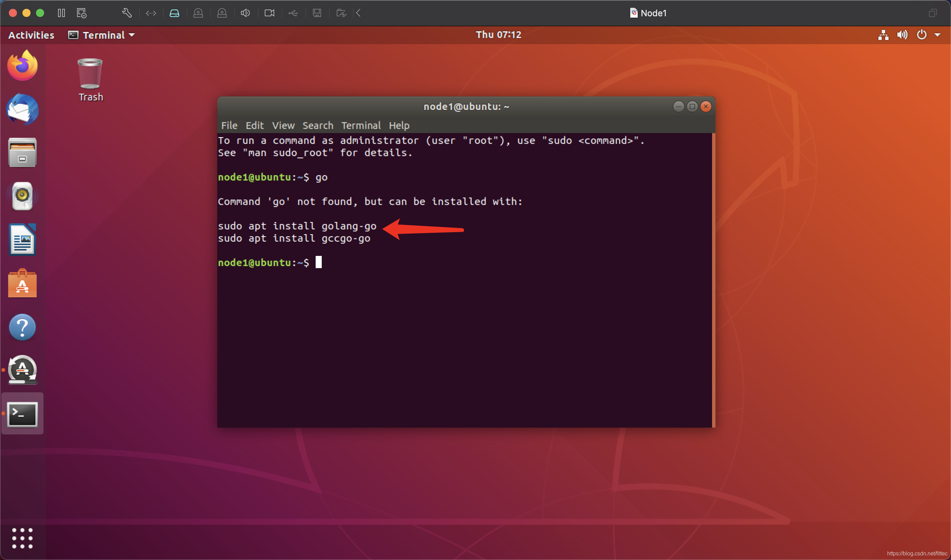This screenshot has width=951, height=560.
Task: Select the Trash desktop icon
Action: click(x=90, y=80)
